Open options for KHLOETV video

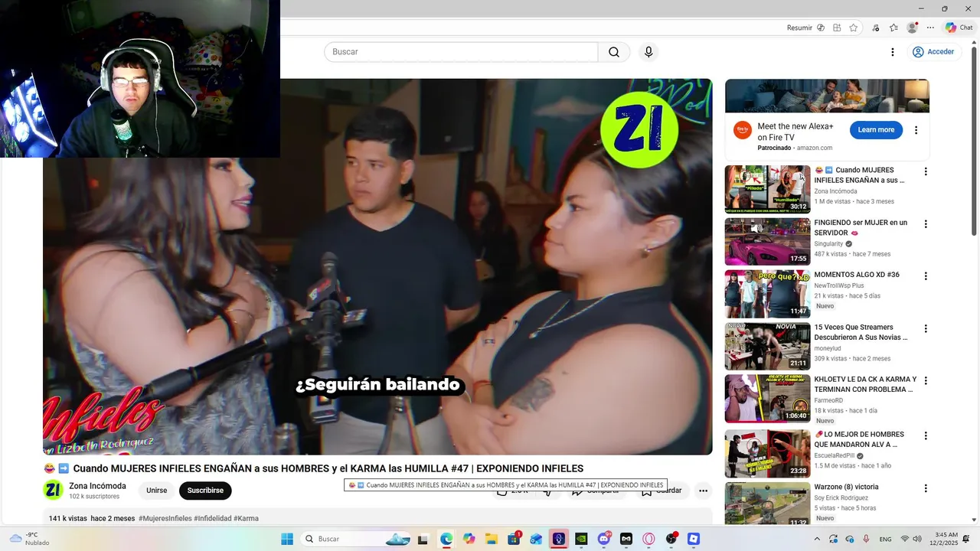[x=926, y=380]
